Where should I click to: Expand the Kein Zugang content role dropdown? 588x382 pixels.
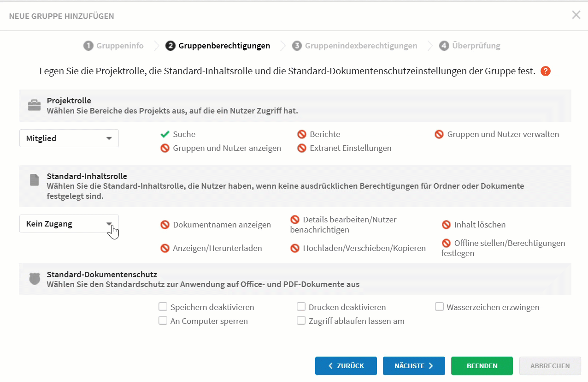coord(69,224)
